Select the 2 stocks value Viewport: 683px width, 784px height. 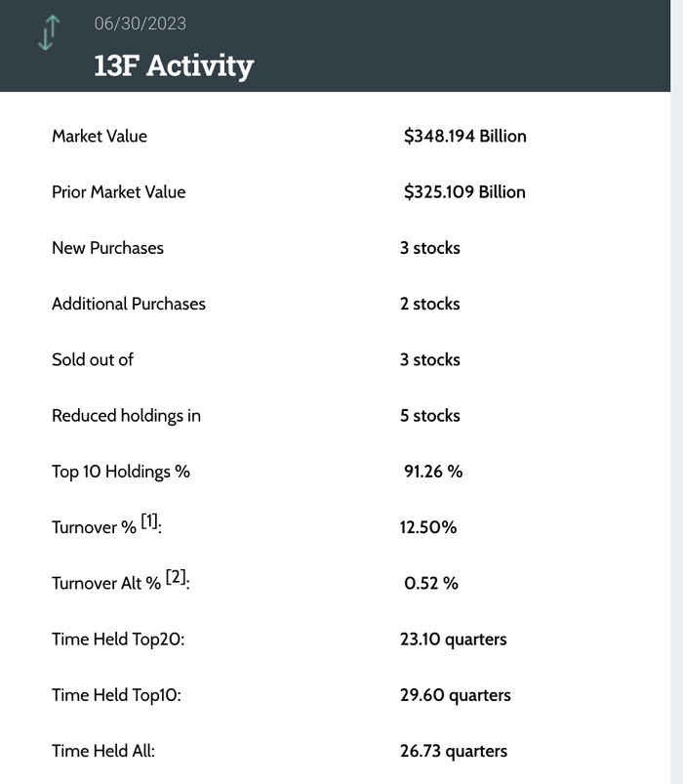(x=429, y=304)
